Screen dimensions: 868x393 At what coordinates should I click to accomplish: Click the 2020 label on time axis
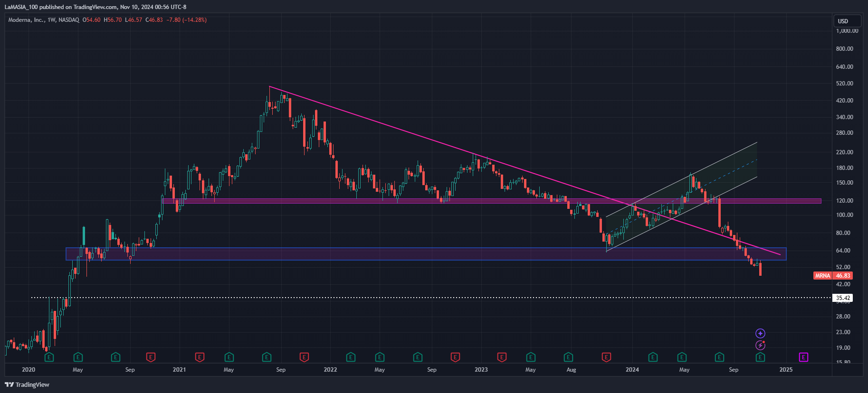coord(29,370)
